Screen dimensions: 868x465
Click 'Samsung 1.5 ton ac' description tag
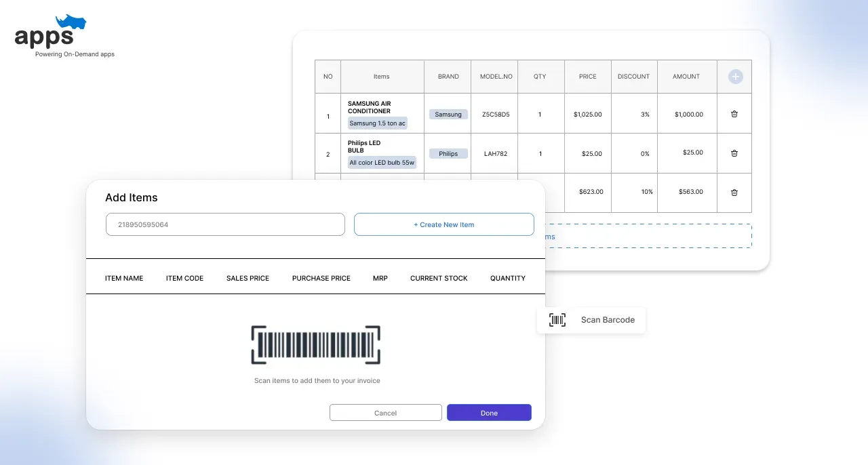click(x=378, y=123)
